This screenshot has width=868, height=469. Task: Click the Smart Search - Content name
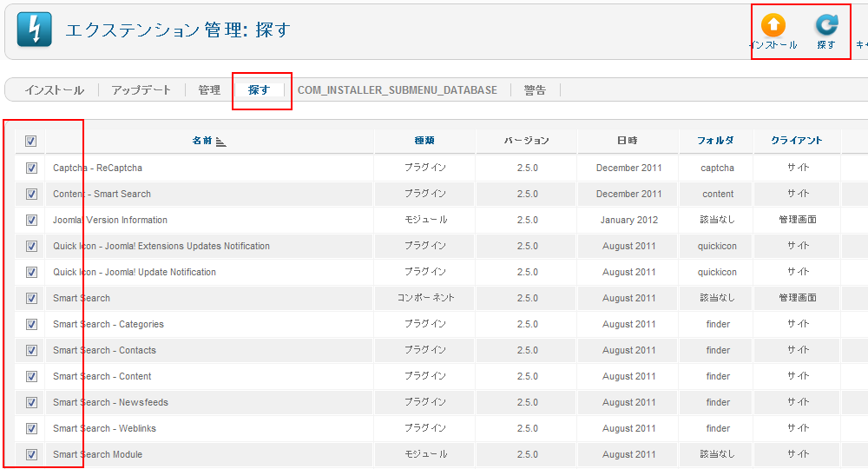(x=102, y=376)
